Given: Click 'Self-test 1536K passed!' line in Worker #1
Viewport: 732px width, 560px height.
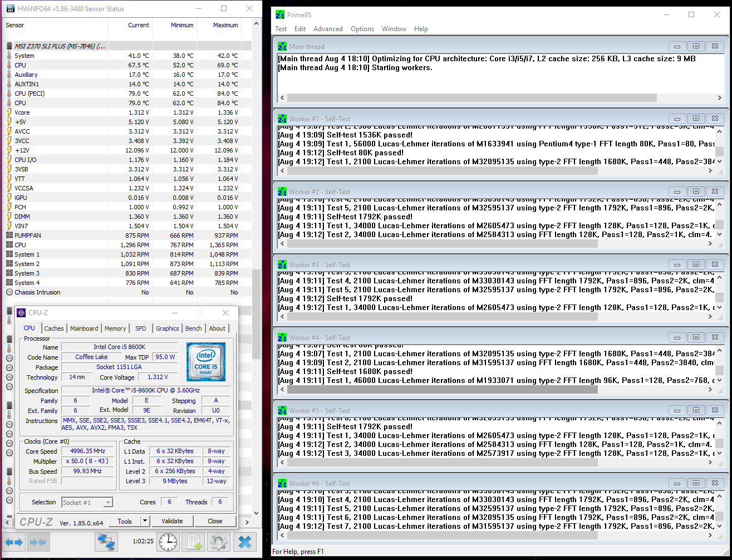Looking at the screenshot, I should tap(345, 135).
